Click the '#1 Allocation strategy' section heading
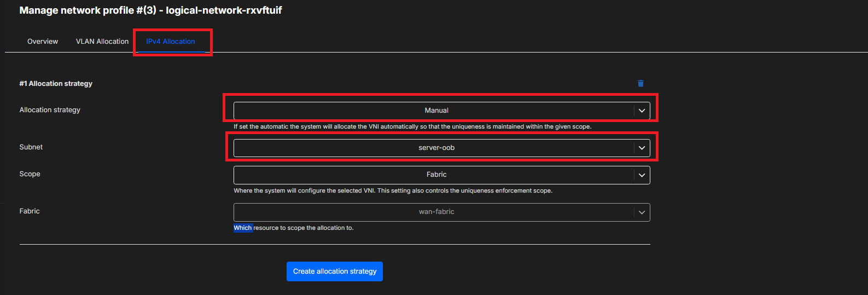The height and width of the screenshot is (295, 868). (56, 84)
